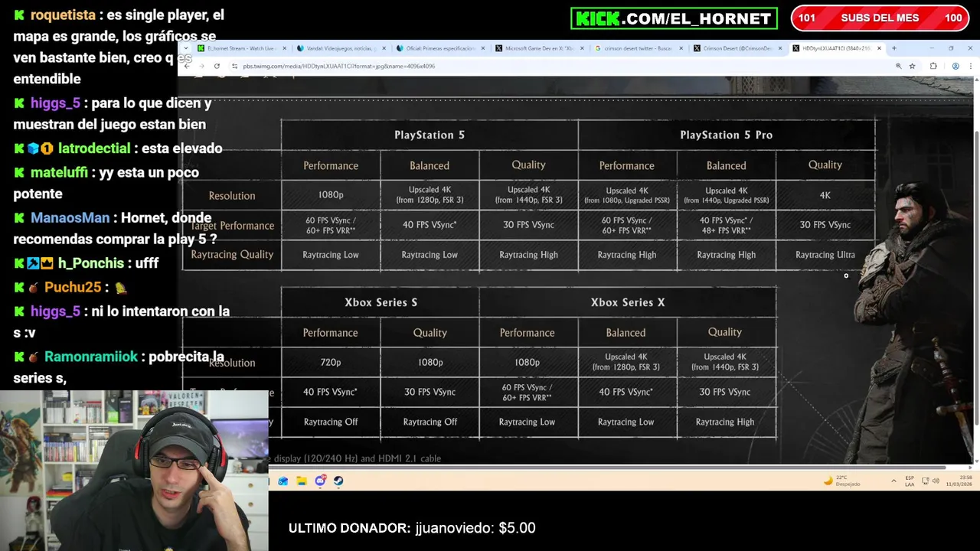Open the browser extensions icon
Image resolution: width=980 pixels, height=551 pixels.
[933, 66]
